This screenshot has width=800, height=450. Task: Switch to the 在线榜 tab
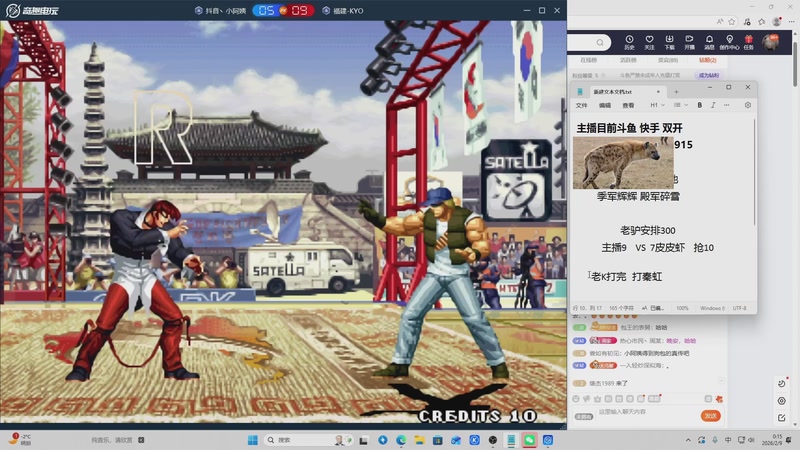(588, 60)
